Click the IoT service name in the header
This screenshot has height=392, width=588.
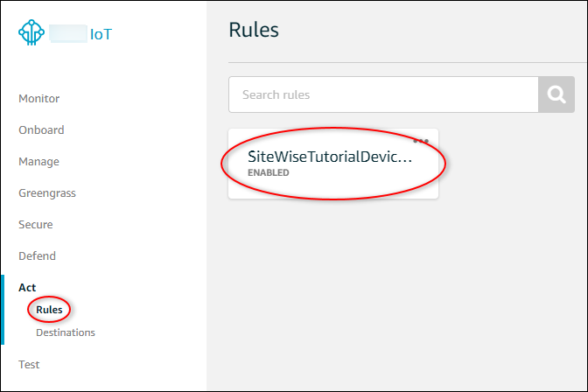click(101, 34)
